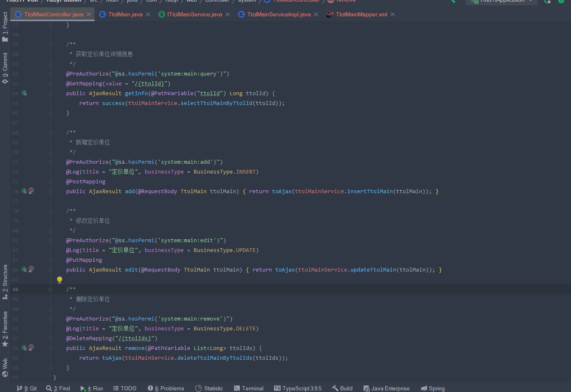Open the 4: Run tool window

[91, 388]
